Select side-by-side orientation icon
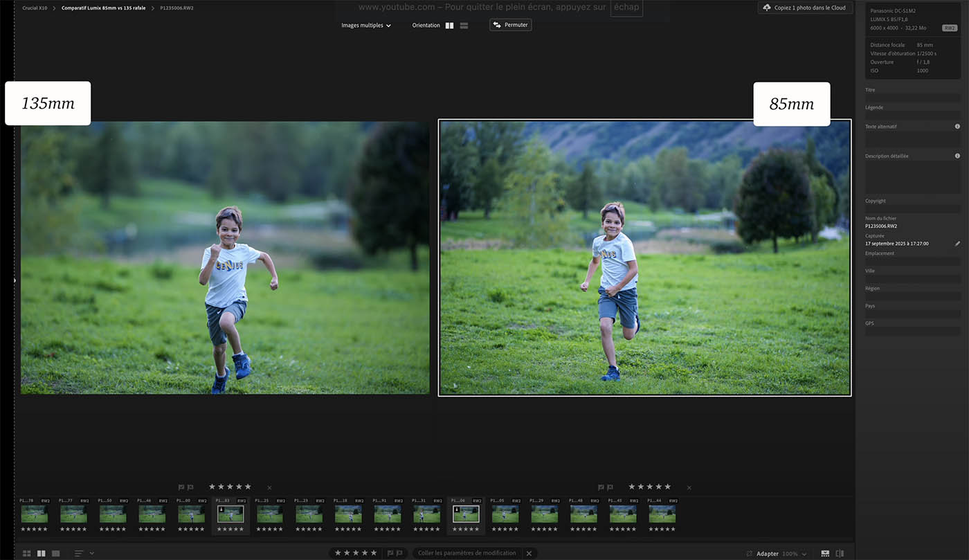 coord(449,26)
